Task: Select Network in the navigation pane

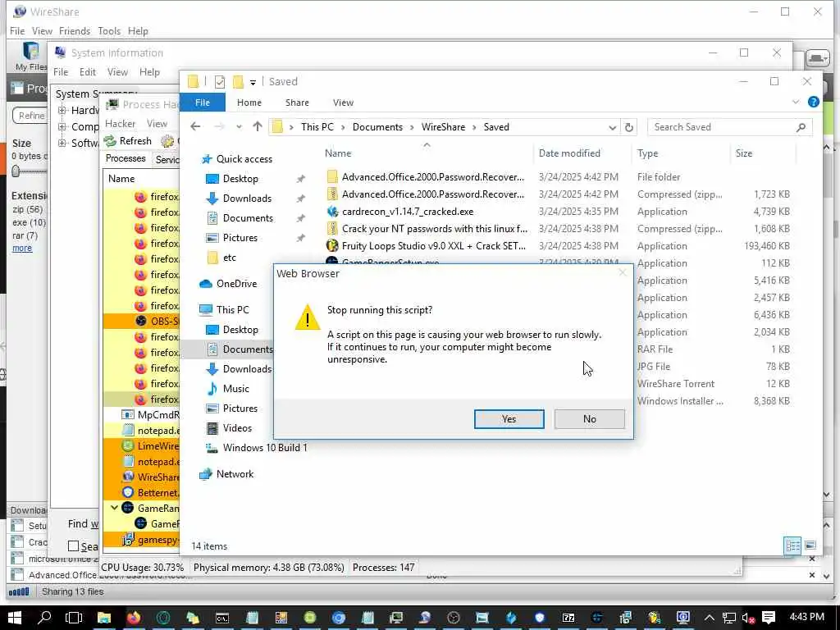Action: [x=235, y=474]
